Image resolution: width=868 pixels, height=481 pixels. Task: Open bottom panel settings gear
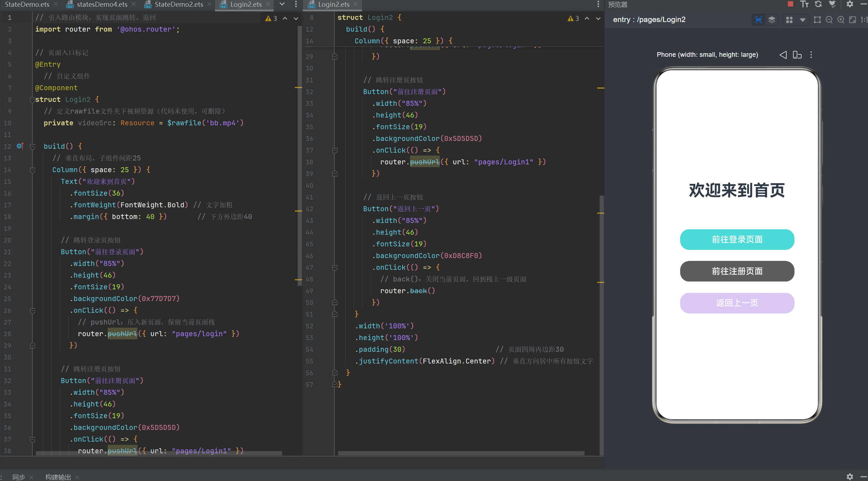coord(850,476)
